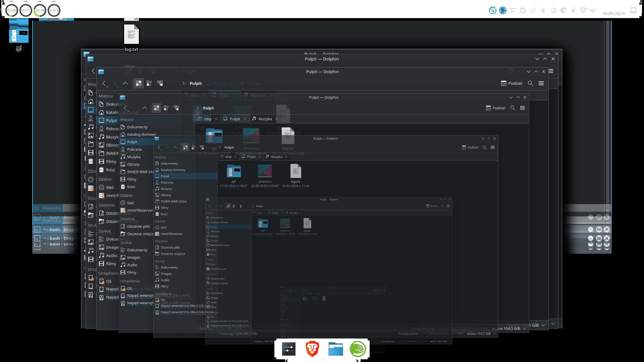644x362 pixels.
Task: Toggle Podziel split view in the topmost toolbar
Action: point(512,83)
